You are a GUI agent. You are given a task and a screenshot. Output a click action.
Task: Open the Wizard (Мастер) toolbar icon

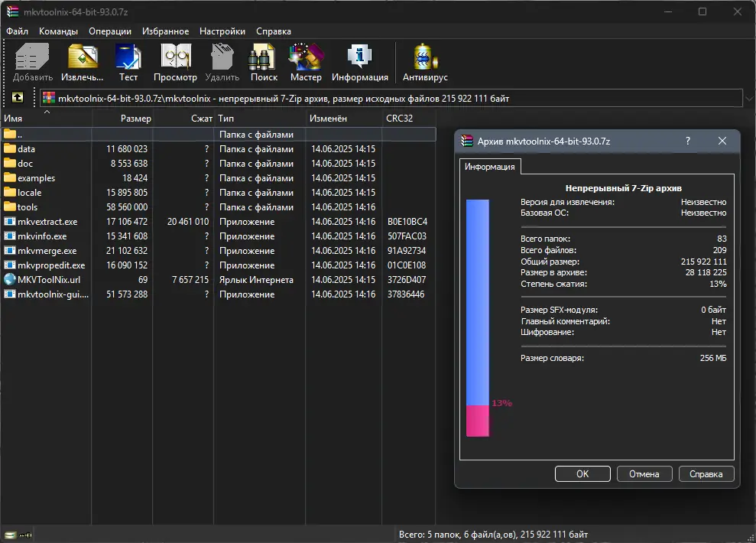pyautogui.click(x=306, y=61)
